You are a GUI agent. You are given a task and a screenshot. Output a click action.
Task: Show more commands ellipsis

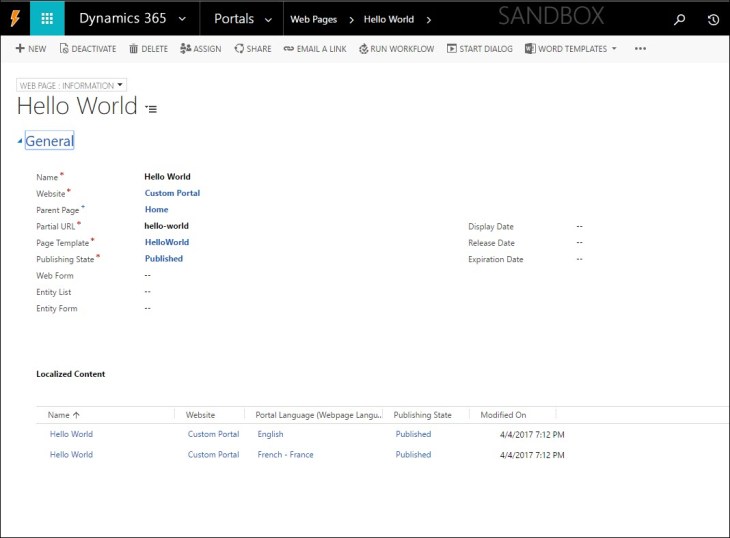640,49
